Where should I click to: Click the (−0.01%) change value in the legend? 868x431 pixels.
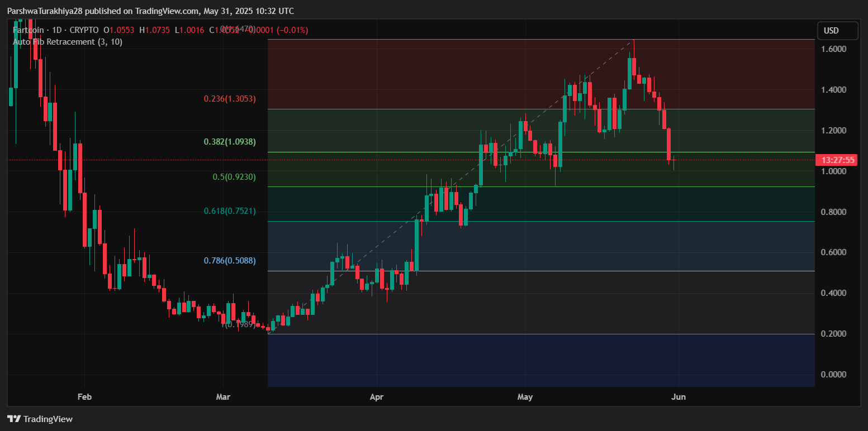[291, 30]
